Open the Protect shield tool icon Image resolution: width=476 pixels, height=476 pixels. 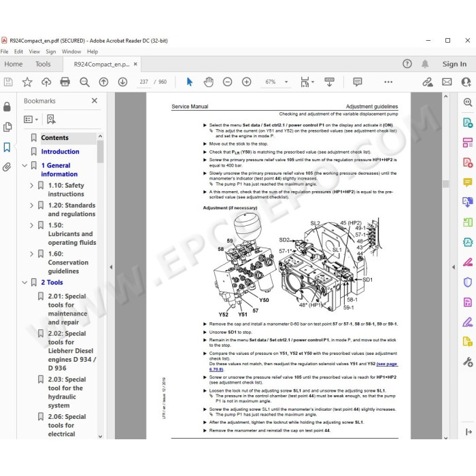[x=468, y=282]
